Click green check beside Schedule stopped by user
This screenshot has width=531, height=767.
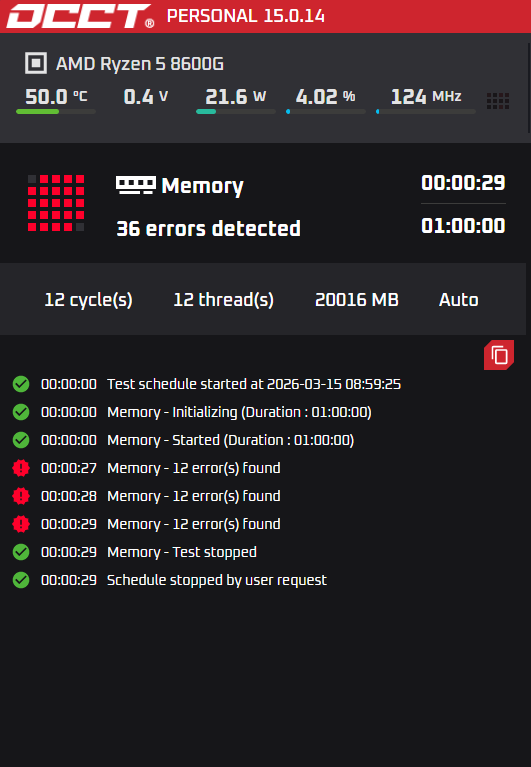point(21,580)
